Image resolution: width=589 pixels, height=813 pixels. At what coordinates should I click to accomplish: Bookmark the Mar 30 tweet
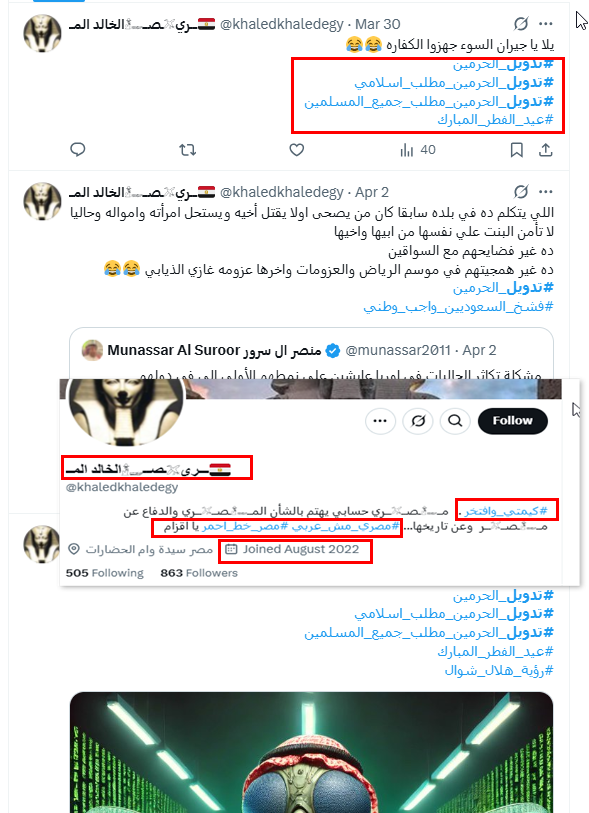coord(516,150)
